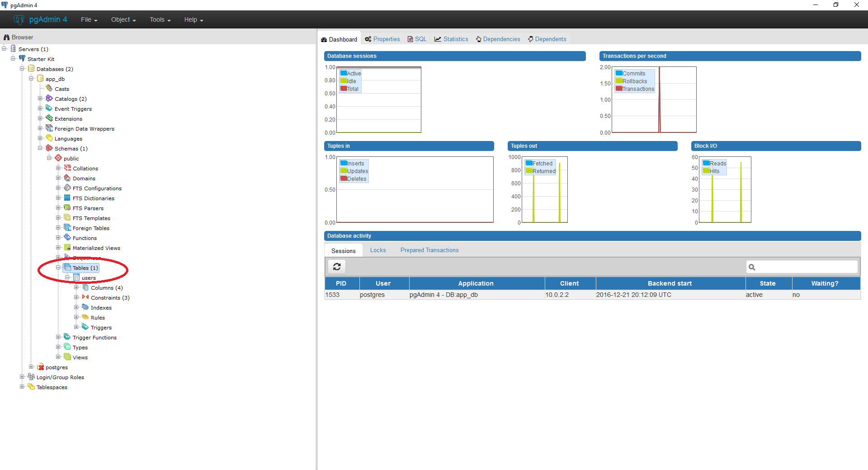
Task: Click the FTS Templates icon
Action: coord(67,218)
